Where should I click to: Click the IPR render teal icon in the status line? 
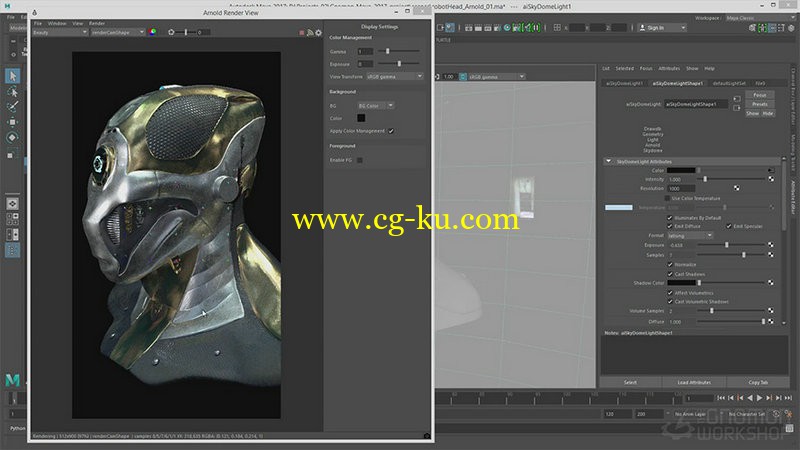[507, 28]
